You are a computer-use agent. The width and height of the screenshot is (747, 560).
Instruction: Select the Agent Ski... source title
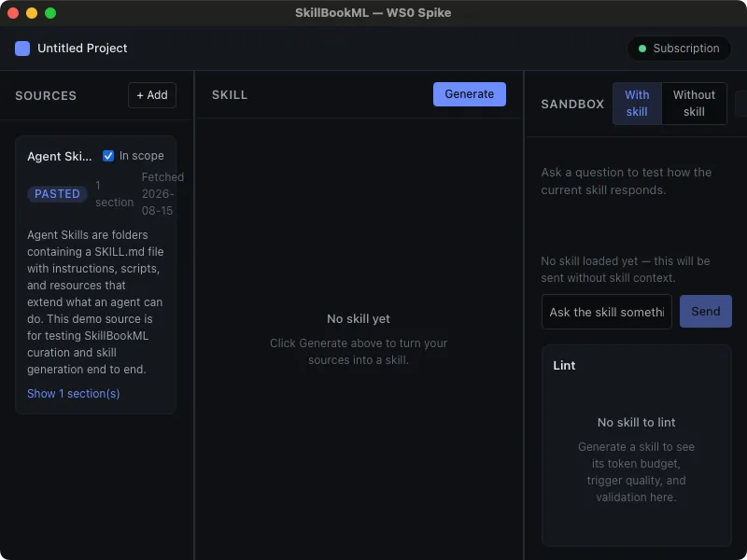[x=60, y=156]
